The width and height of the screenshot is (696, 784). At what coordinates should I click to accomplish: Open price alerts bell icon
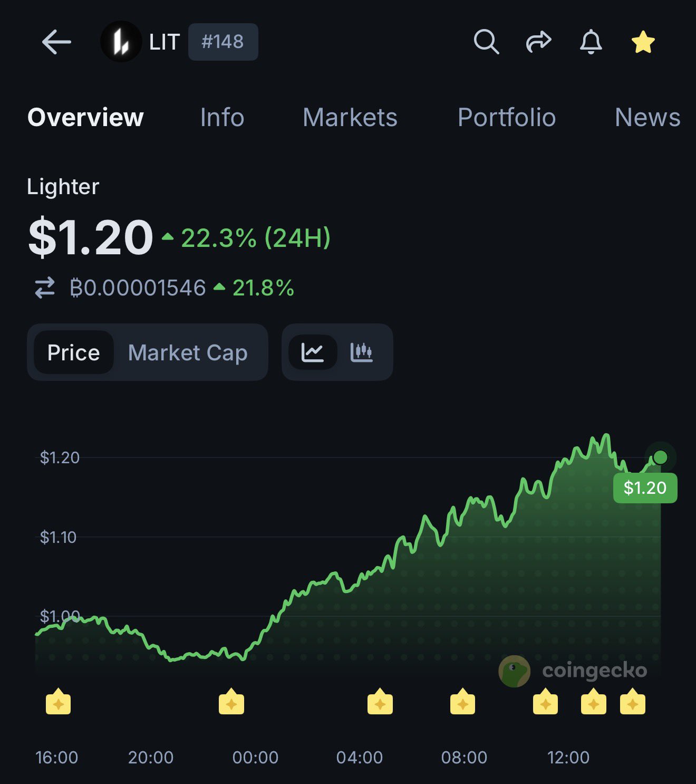(591, 42)
